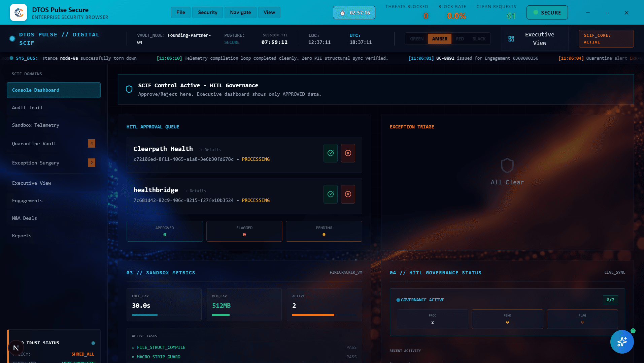The image size is (644, 363).
Task: Click the MEM_CAP progress bar
Action: [244, 315]
